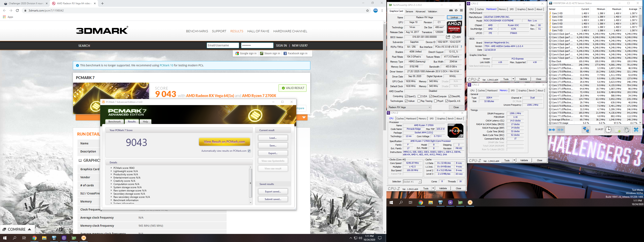Image resolution: width=644 pixels, height=242 pixels.
Task: Click View Result on PCMark.com button
Action: 225,142
